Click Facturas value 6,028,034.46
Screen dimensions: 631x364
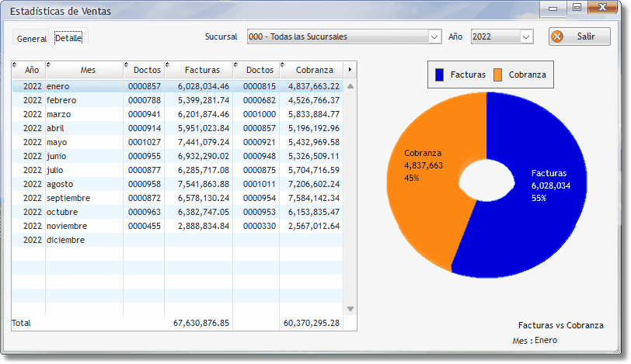[204, 86]
